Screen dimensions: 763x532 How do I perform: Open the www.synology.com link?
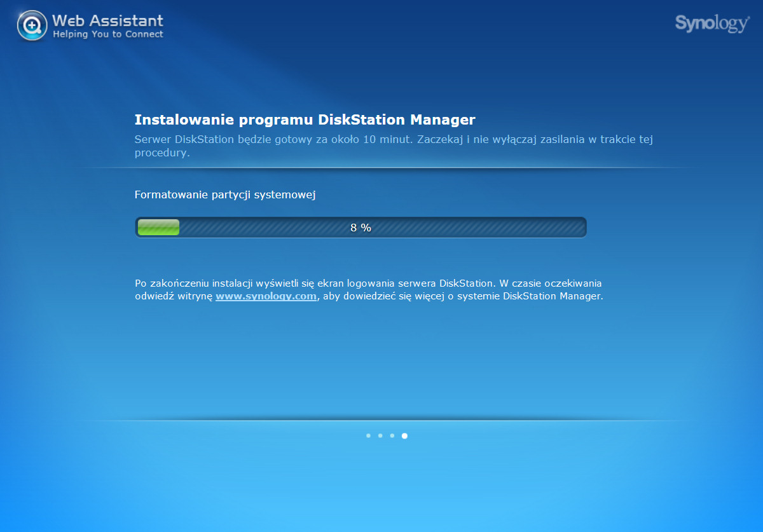266,296
